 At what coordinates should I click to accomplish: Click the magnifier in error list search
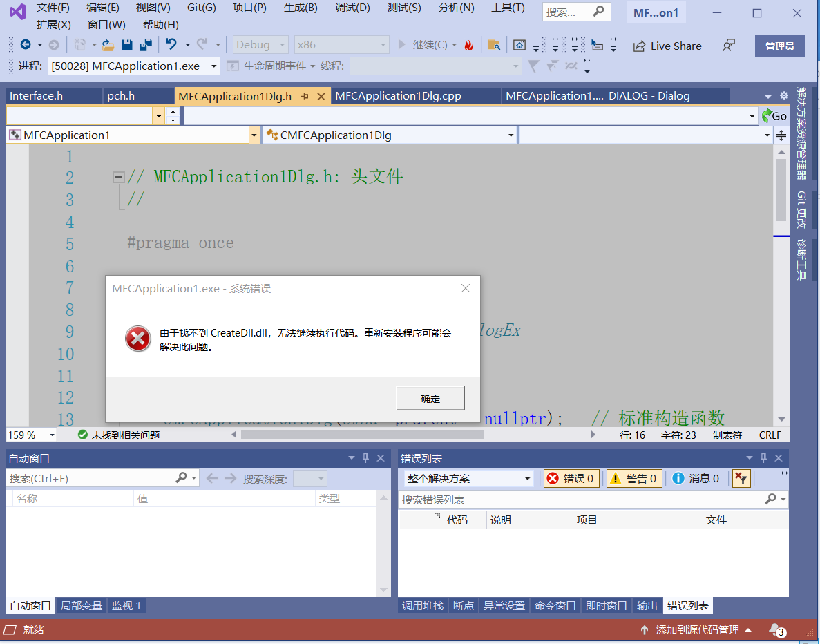click(770, 499)
